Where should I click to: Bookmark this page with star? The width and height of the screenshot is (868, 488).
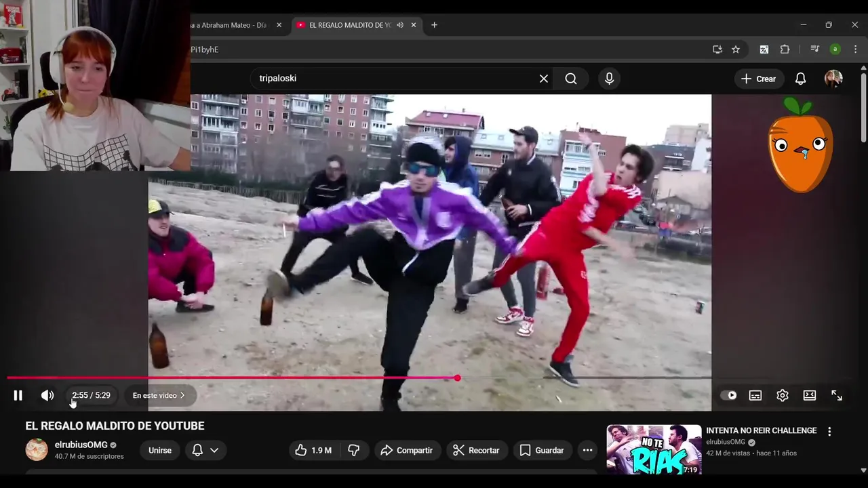tap(736, 49)
